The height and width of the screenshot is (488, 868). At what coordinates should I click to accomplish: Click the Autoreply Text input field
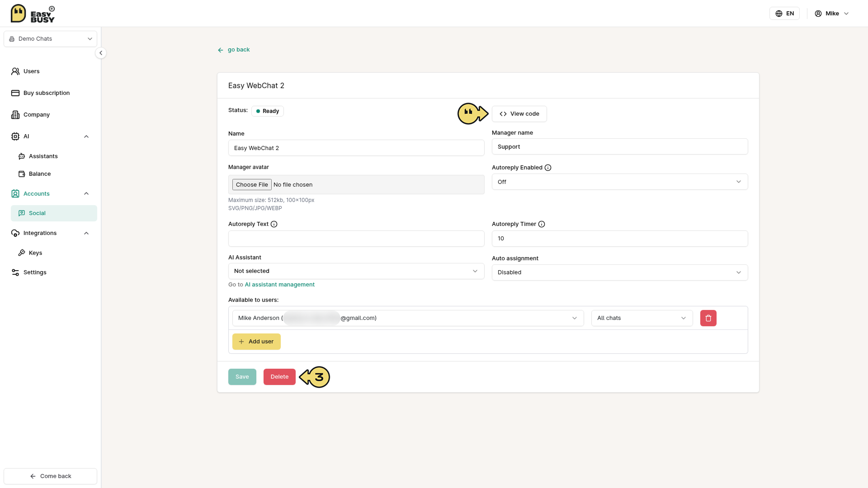pyautogui.click(x=356, y=239)
